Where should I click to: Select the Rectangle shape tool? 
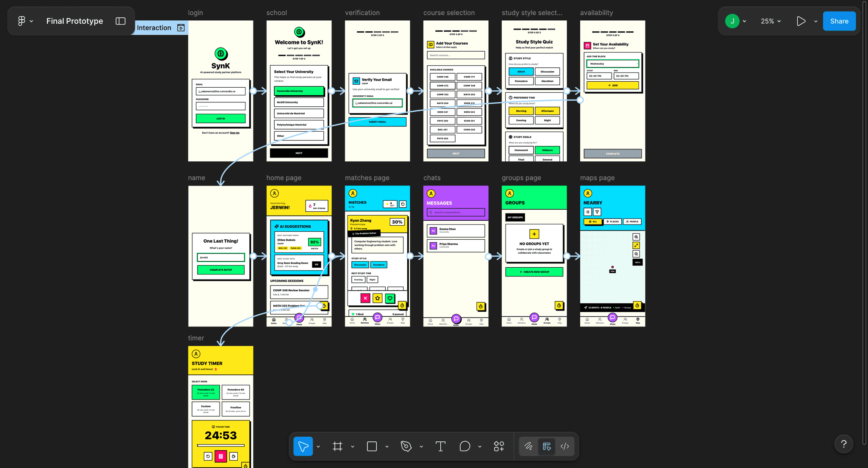[372, 446]
